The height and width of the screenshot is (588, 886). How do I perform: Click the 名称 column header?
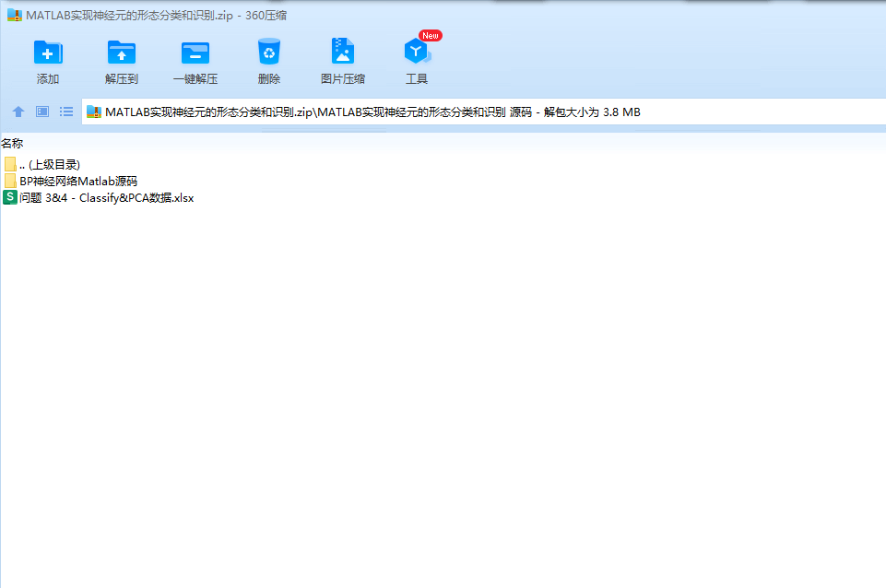coord(12,144)
